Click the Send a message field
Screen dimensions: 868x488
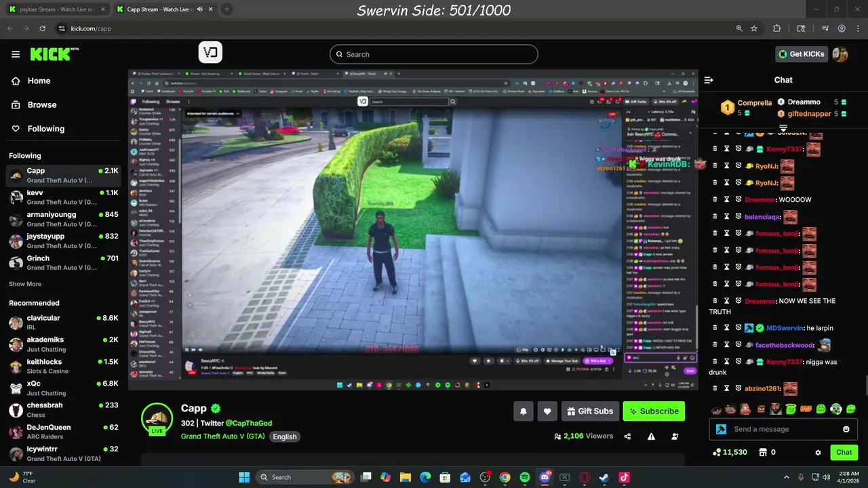click(783, 429)
